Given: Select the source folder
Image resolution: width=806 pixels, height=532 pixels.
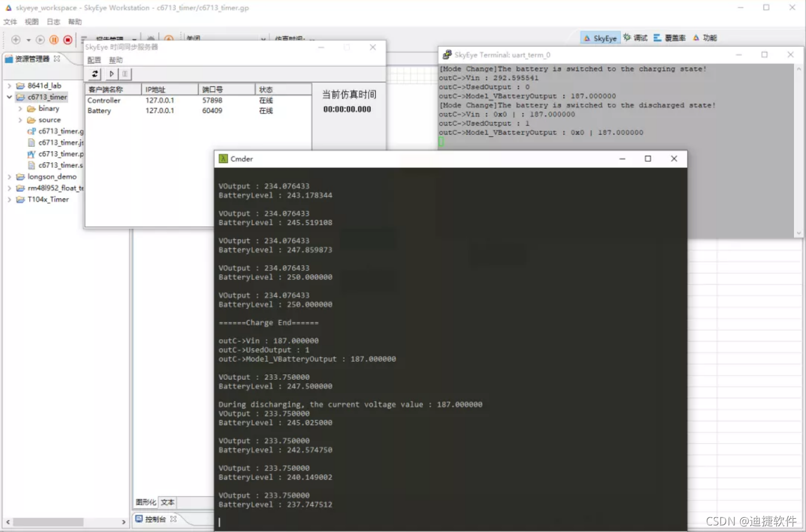Looking at the screenshot, I should click(44, 120).
